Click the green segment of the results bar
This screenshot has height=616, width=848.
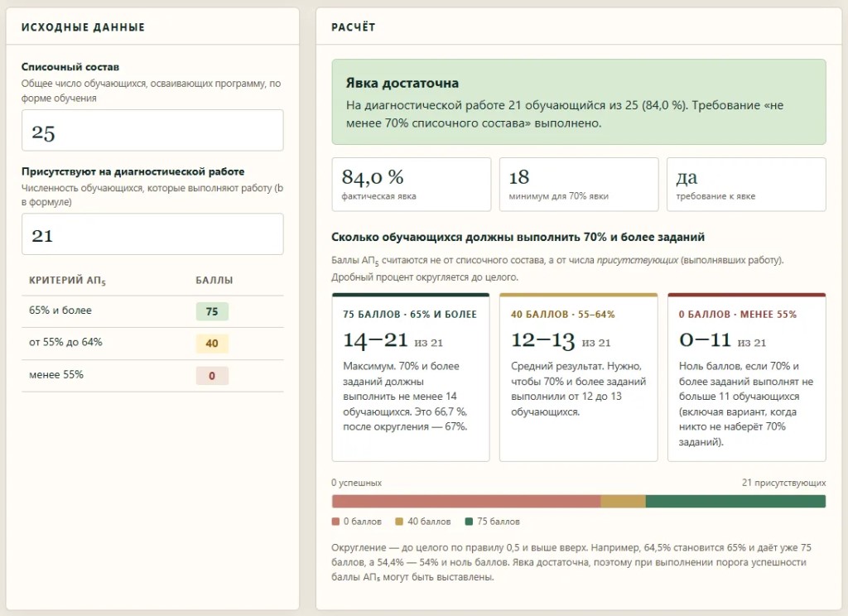[x=735, y=502]
